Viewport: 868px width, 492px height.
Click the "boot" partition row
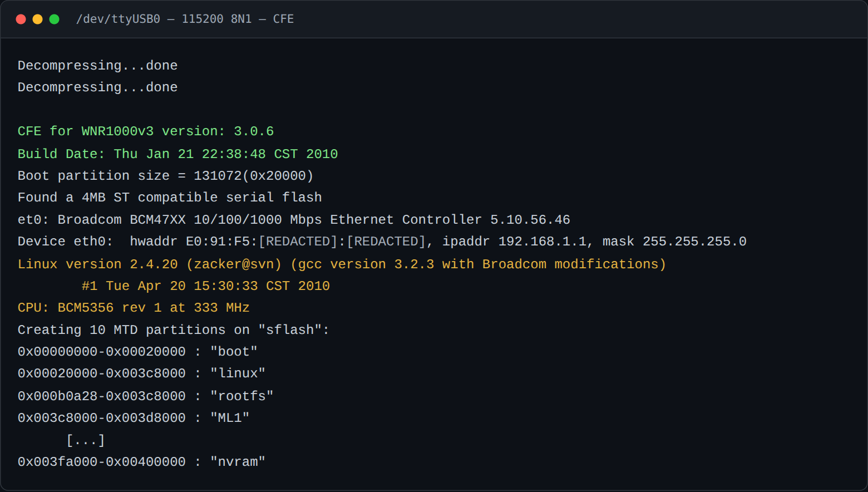click(137, 352)
